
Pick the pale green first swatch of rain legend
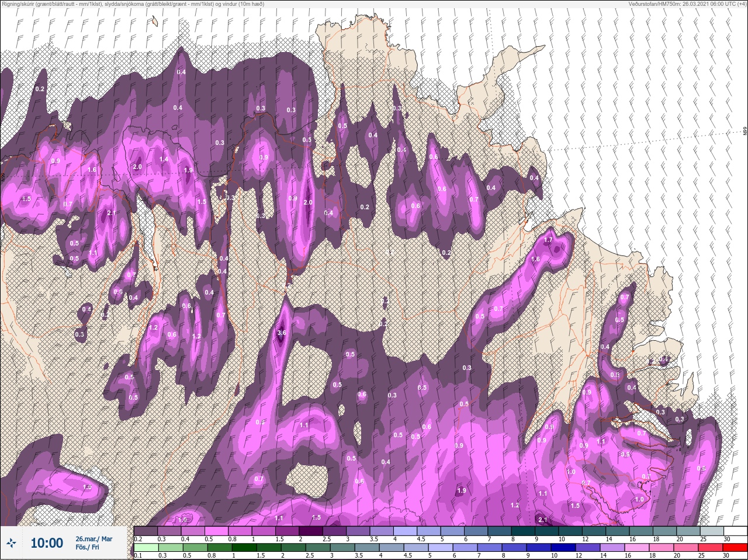146,548
